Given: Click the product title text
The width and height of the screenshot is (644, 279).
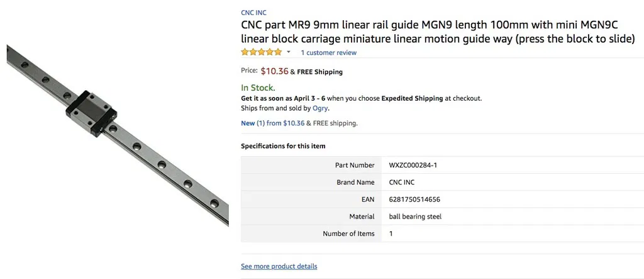Looking at the screenshot, I should tap(438, 32).
